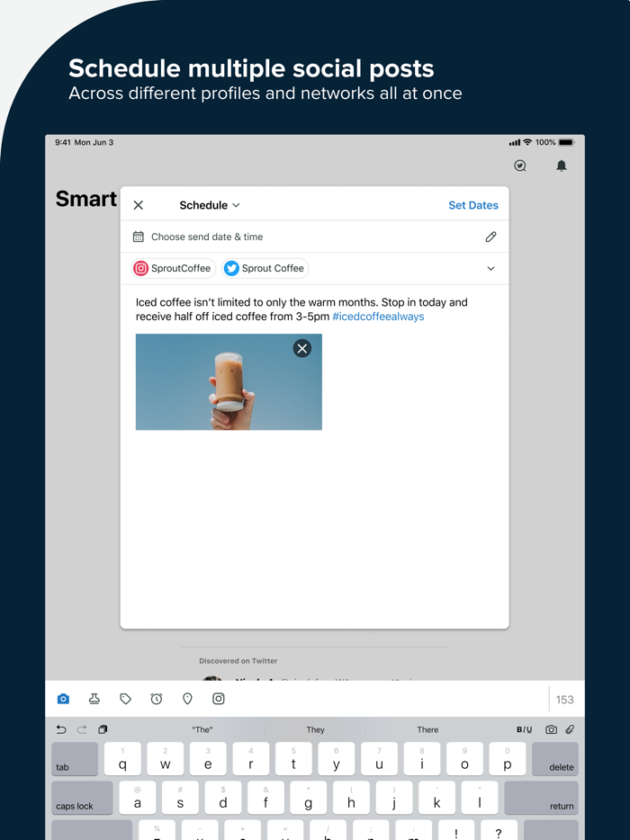630x840 pixels.
Task: Tap the keyboard bar camera icon
Action: point(551,729)
